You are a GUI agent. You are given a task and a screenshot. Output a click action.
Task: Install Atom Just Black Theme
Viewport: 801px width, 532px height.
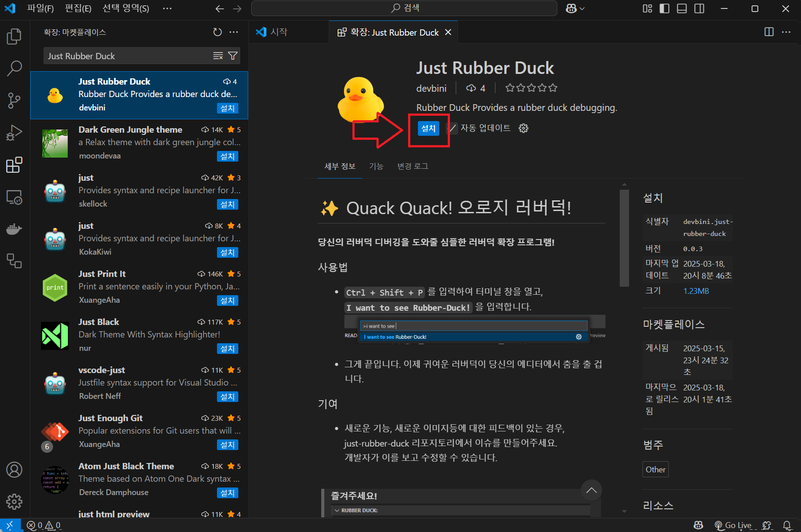tap(228, 493)
